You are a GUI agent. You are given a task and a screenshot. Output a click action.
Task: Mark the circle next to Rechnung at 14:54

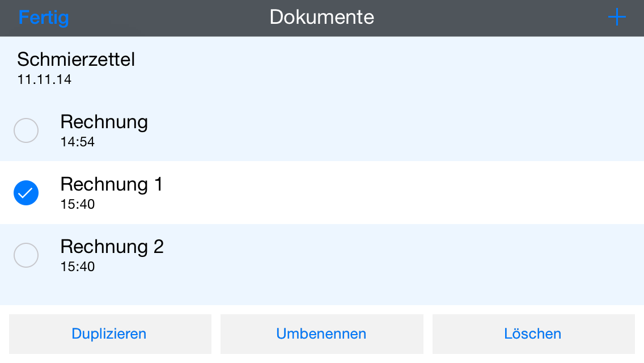tap(26, 130)
